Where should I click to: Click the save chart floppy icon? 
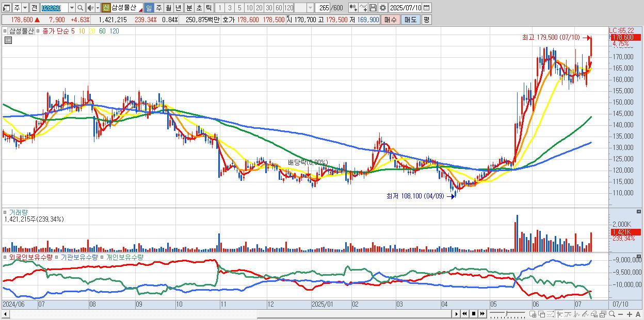(x=373, y=8)
